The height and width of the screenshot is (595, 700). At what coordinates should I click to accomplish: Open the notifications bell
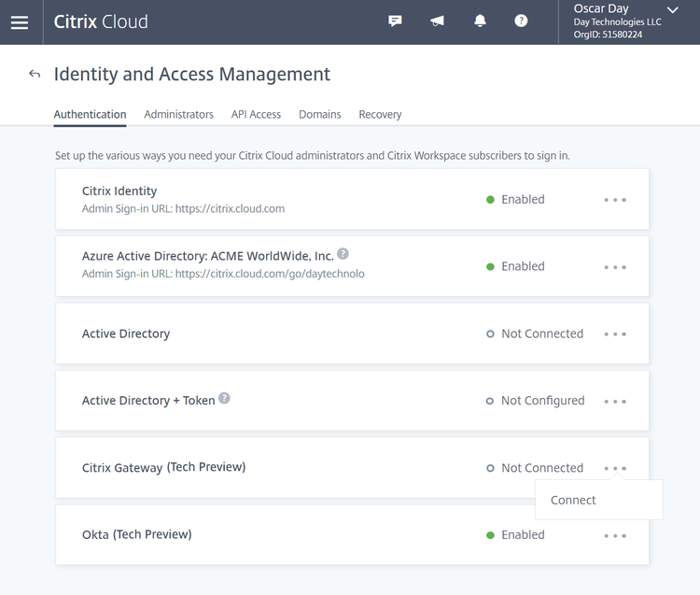[x=480, y=21]
